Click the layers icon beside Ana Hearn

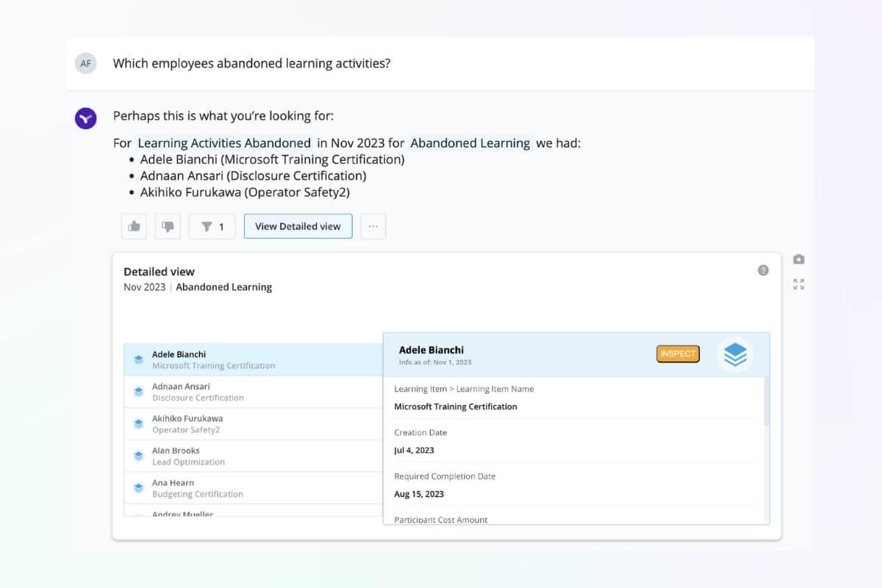[138, 488]
